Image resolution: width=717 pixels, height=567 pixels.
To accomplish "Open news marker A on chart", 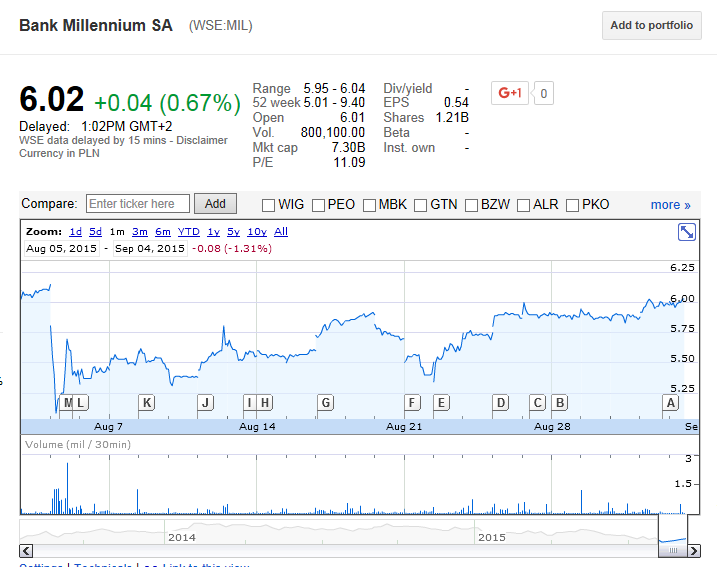I will (x=671, y=403).
